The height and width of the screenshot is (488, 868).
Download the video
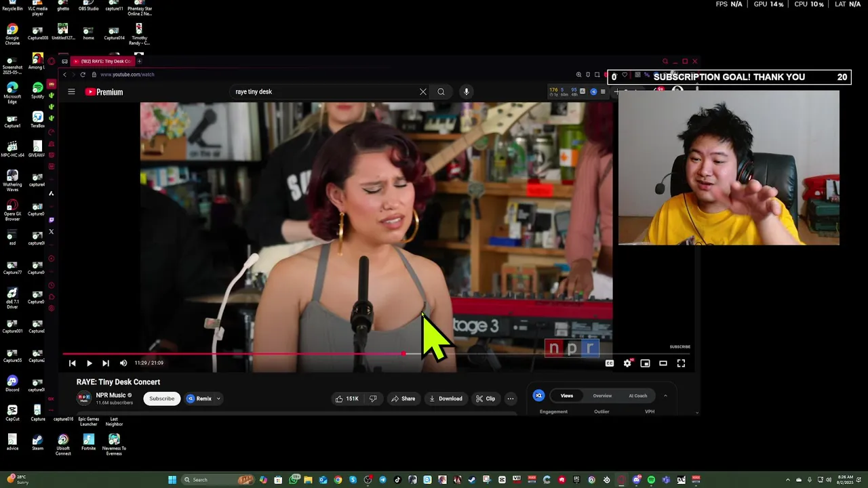pos(446,399)
